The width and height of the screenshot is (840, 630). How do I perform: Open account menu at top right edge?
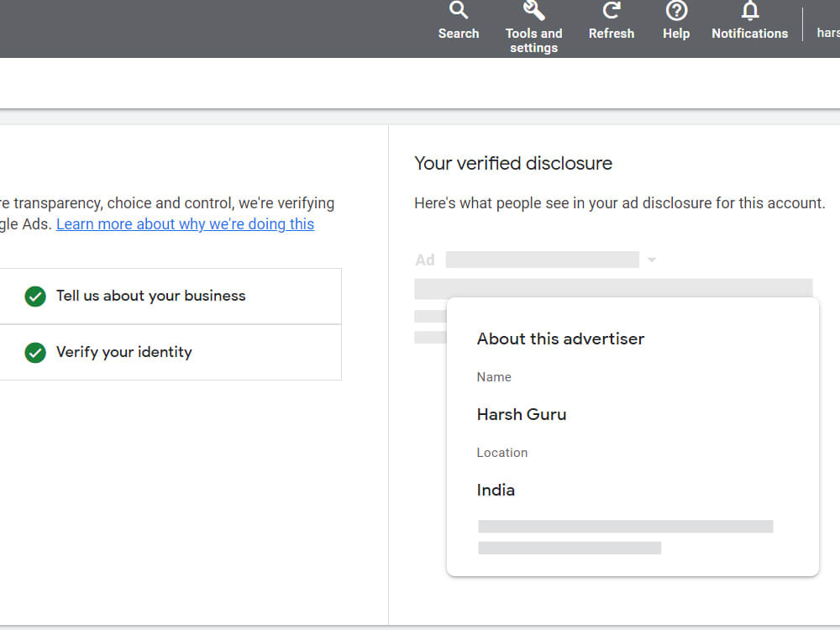point(828,33)
